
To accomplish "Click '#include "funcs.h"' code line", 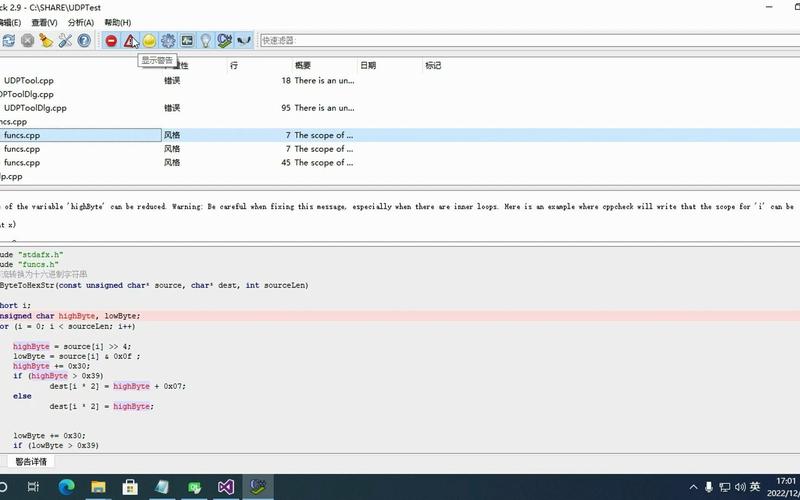I will tap(29, 264).
